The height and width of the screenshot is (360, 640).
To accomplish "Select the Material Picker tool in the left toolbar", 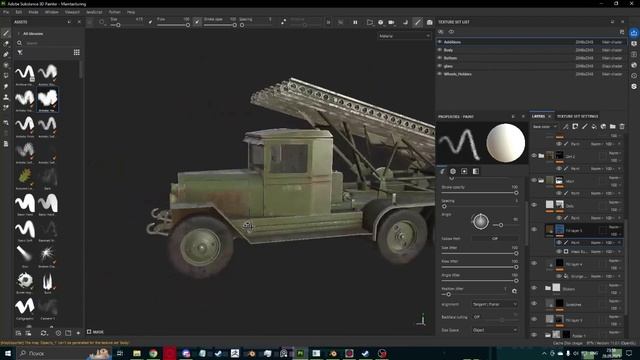I will [x=6, y=108].
